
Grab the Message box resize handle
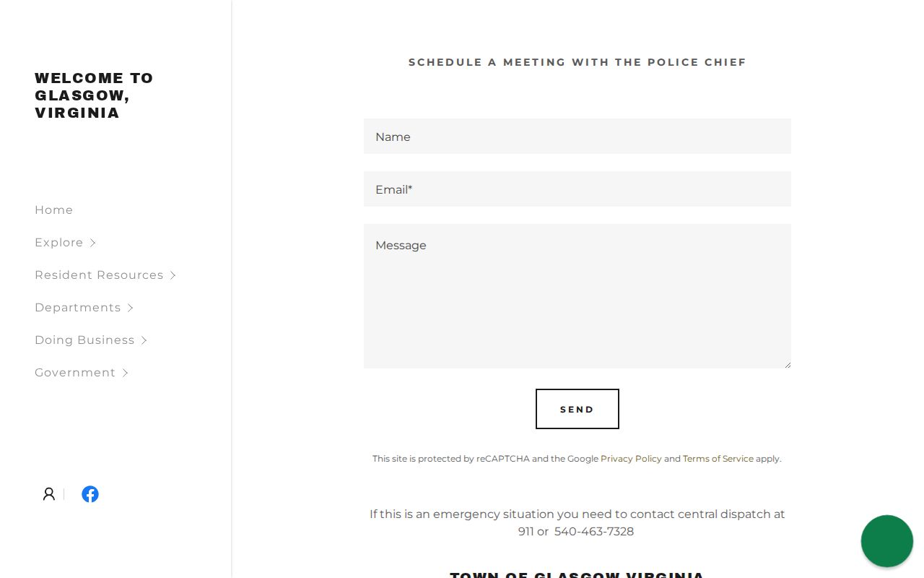point(787,364)
